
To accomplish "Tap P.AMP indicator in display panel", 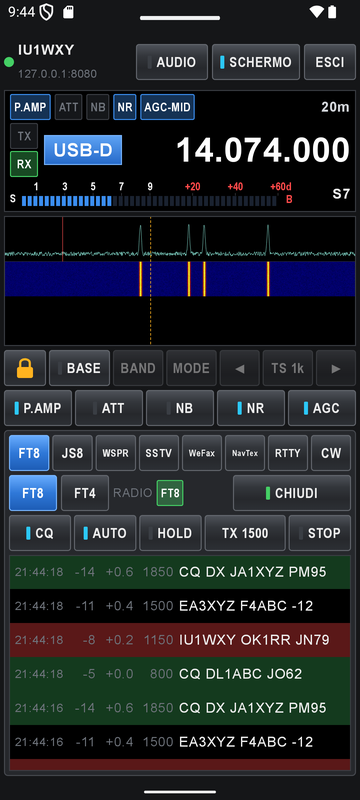I will coord(30,107).
